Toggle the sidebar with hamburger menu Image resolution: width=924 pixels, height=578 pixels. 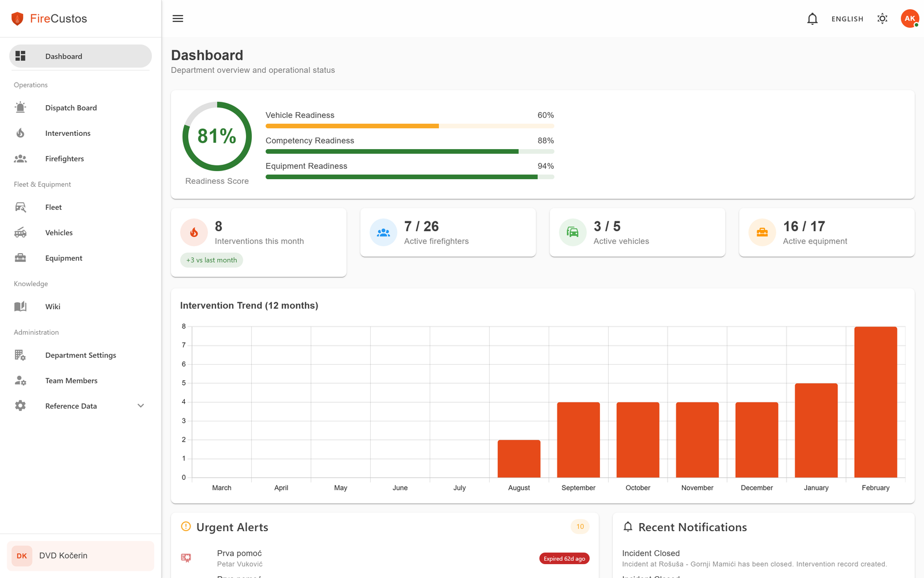click(178, 19)
